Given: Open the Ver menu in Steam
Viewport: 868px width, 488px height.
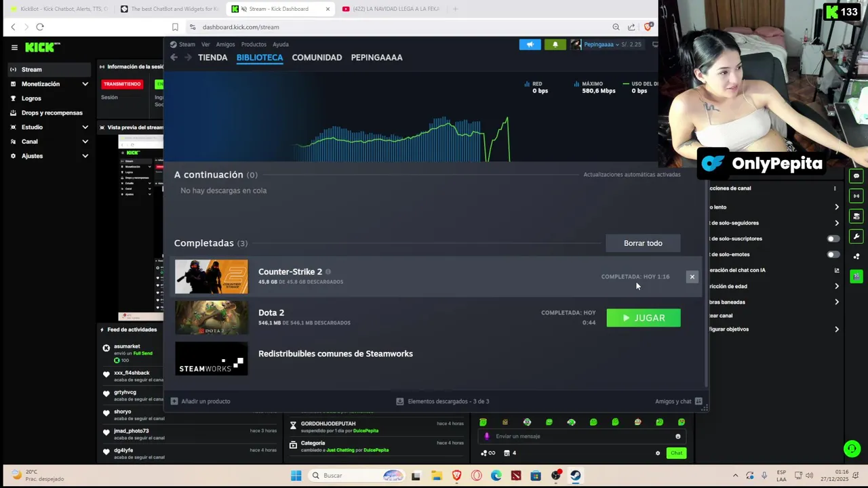Looking at the screenshot, I should (205, 44).
